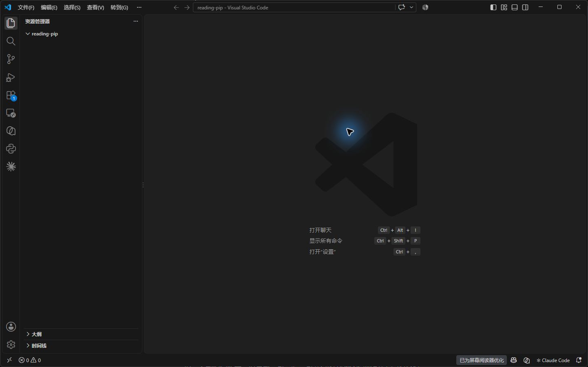Click the hexagon icon right of command center
588x367 pixels.
pyautogui.click(x=425, y=7)
